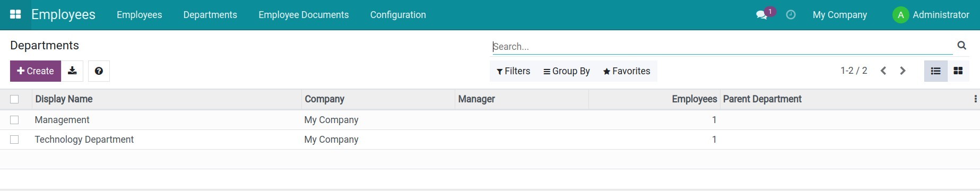This screenshot has height=191, width=980.
Task: Expand the Filters dropdown
Action: [513, 71]
